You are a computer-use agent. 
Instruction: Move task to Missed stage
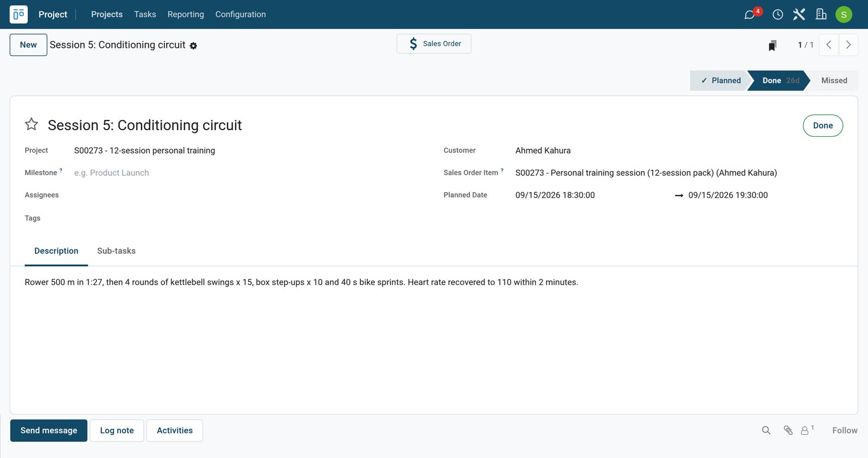[834, 80]
